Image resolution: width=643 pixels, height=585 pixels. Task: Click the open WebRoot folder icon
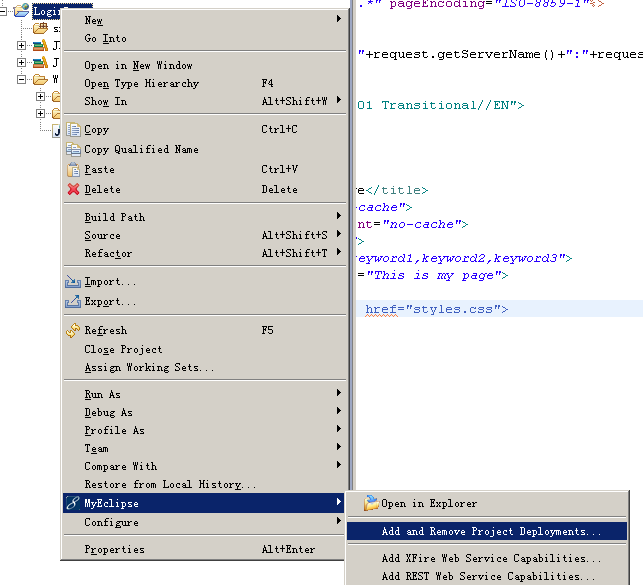coord(40,79)
